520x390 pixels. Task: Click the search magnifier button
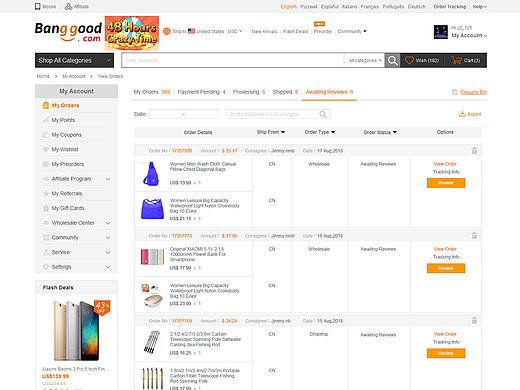[392, 60]
